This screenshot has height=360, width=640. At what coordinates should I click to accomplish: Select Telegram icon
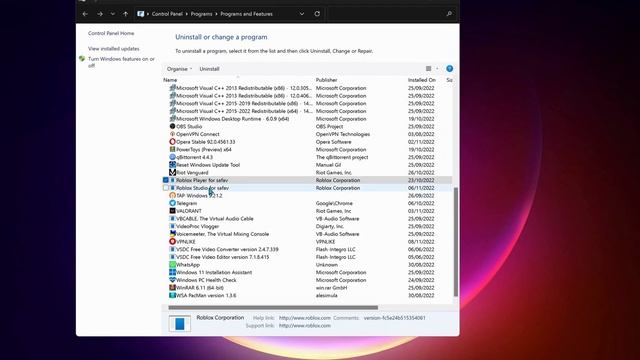tap(172, 203)
